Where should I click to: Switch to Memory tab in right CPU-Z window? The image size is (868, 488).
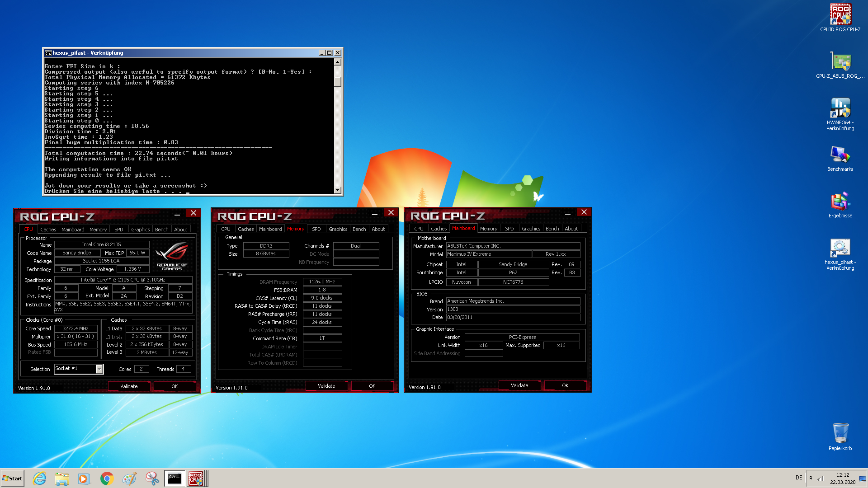click(x=489, y=229)
